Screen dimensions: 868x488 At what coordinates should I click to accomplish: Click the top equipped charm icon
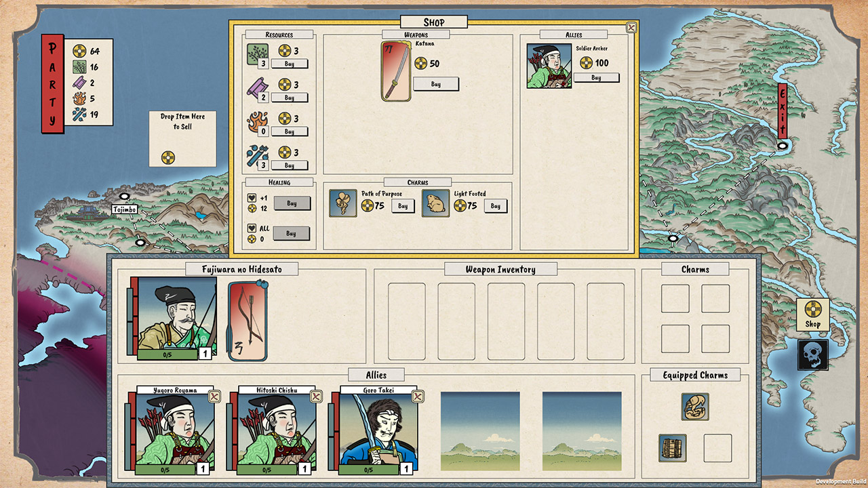click(695, 407)
